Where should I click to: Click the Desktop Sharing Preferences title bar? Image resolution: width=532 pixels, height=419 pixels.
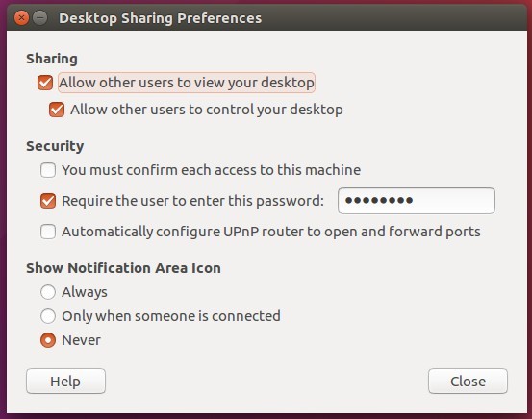click(x=266, y=17)
